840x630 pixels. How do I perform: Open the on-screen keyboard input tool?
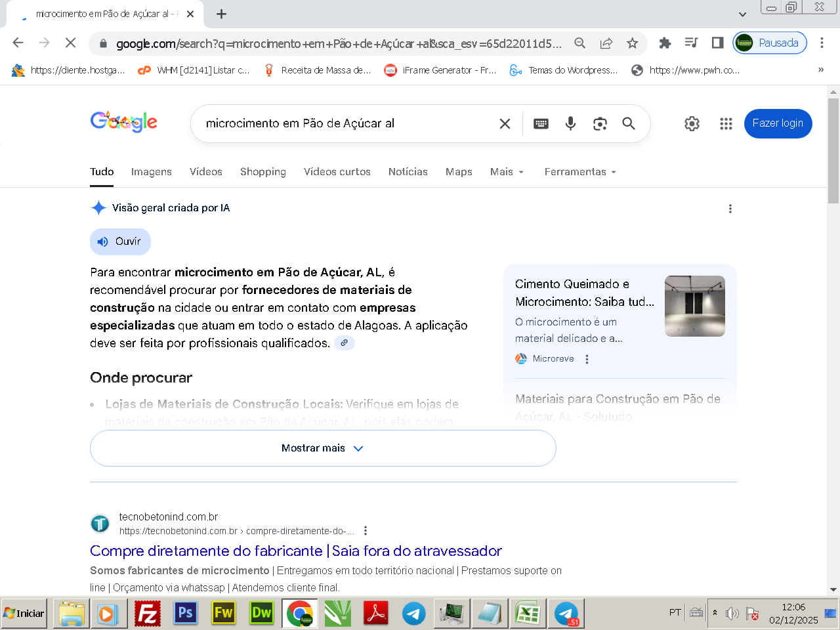(541, 123)
